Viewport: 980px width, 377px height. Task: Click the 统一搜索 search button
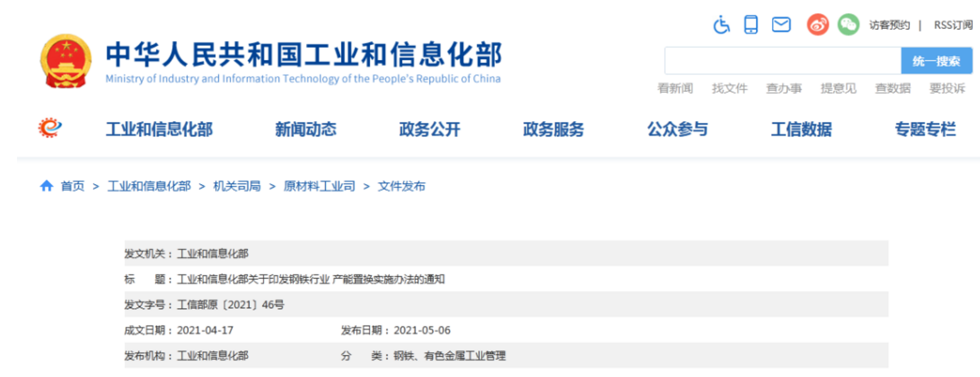click(x=937, y=61)
